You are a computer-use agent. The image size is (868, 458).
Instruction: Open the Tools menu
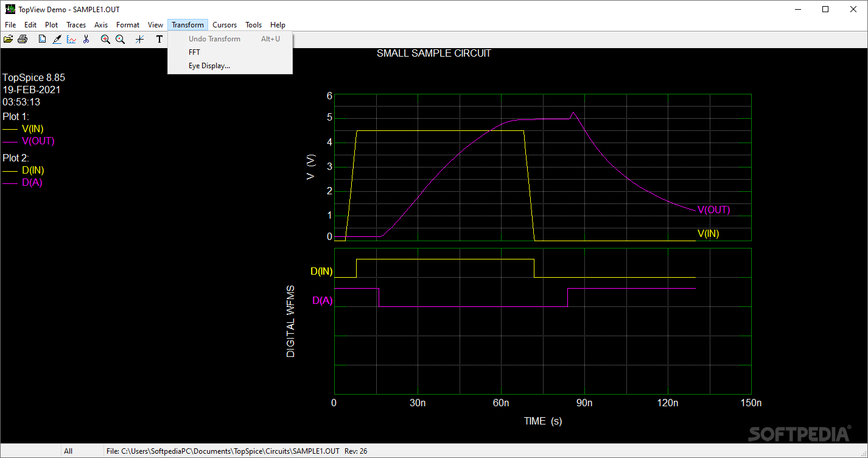[254, 25]
